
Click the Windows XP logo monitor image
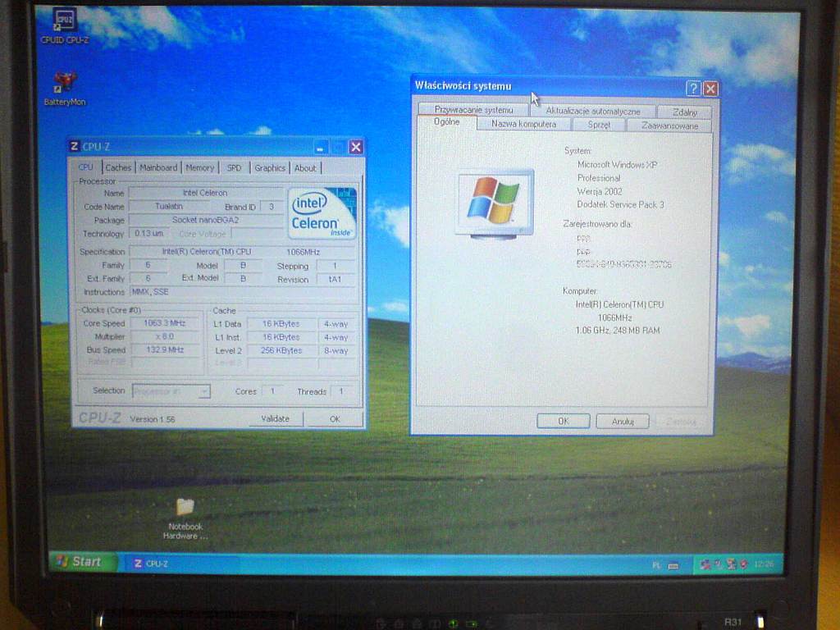494,203
